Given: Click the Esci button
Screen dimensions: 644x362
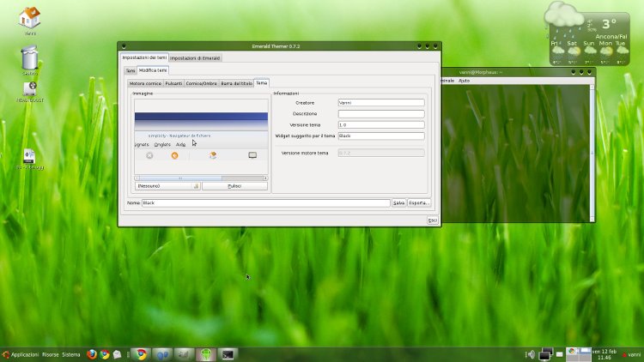Looking at the screenshot, I should tap(433, 220).
